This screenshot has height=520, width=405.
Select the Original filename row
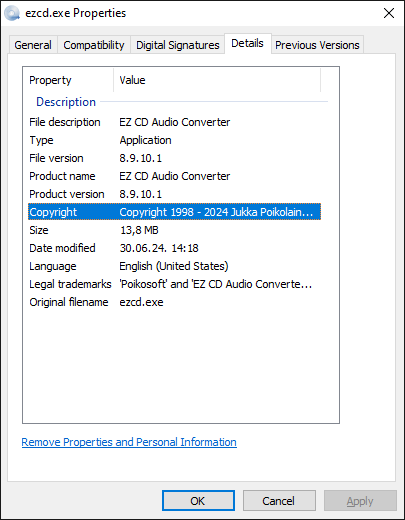[x=174, y=302]
